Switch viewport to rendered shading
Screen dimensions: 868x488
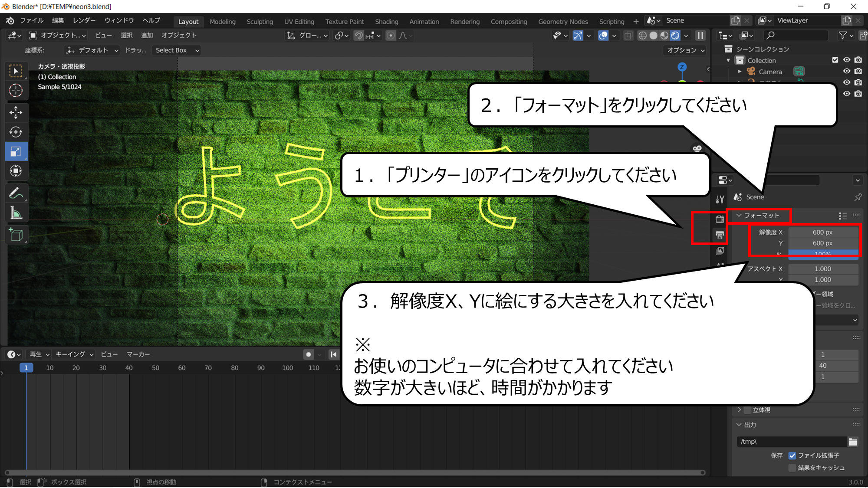click(675, 36)
